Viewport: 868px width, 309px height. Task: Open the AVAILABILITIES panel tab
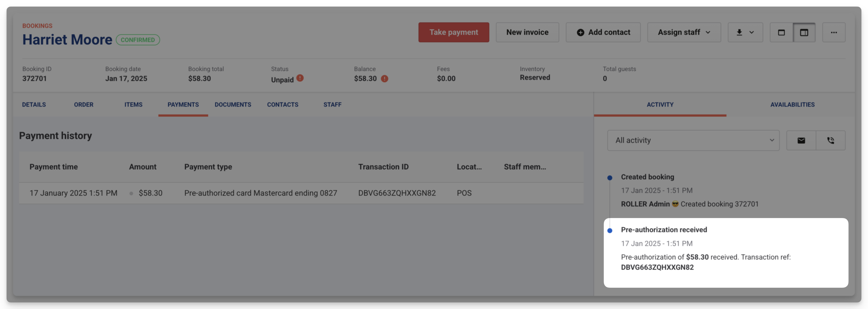792,104
